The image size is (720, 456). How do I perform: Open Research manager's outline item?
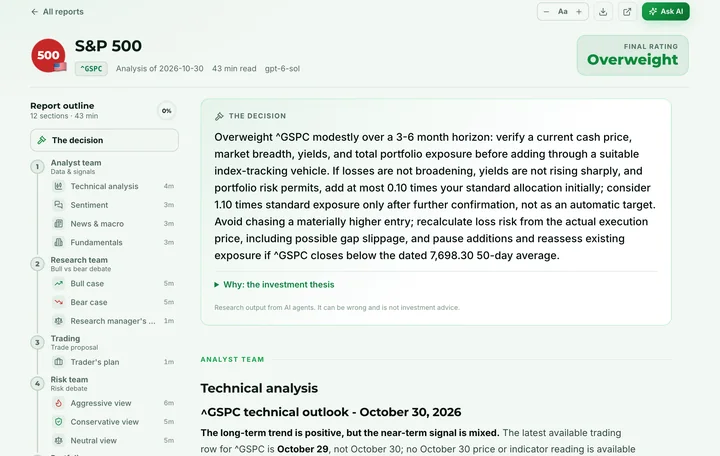[113, 321]
